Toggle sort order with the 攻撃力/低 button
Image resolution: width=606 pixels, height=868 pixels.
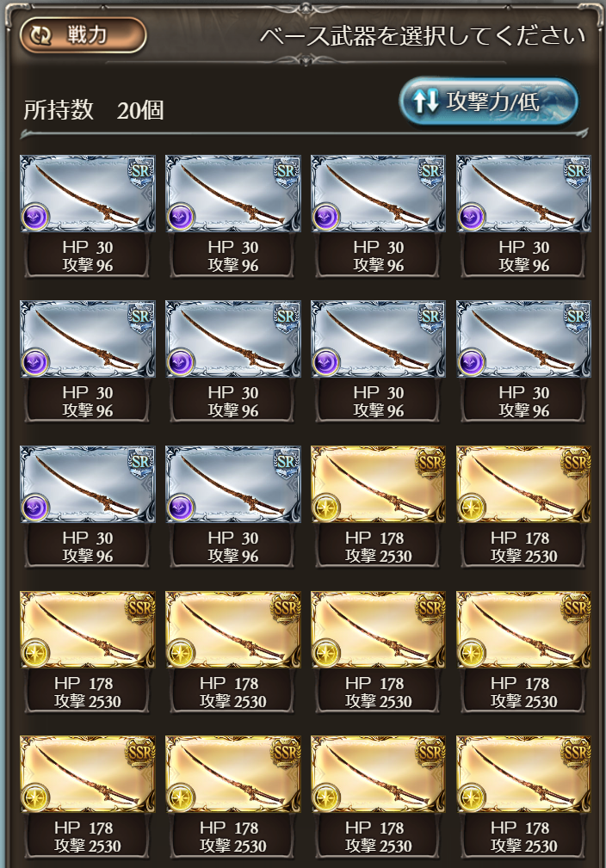pos(488,102)
